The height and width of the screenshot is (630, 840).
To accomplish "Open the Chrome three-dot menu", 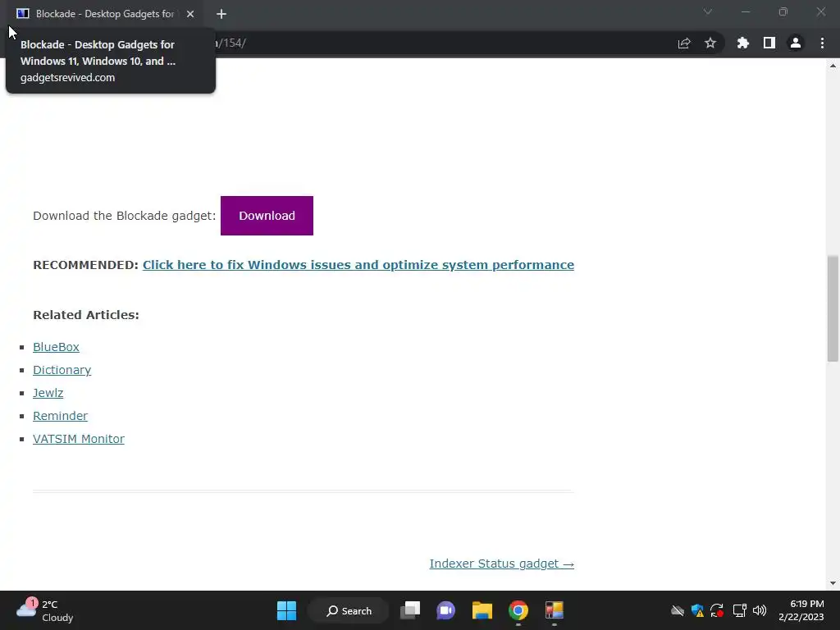I will (822, 43).
